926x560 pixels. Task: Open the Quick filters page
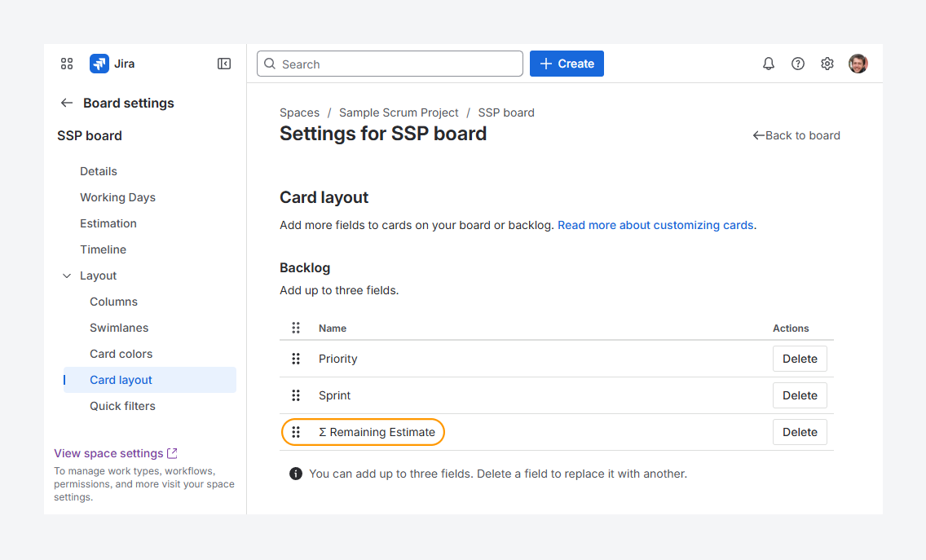pos(122,406)
